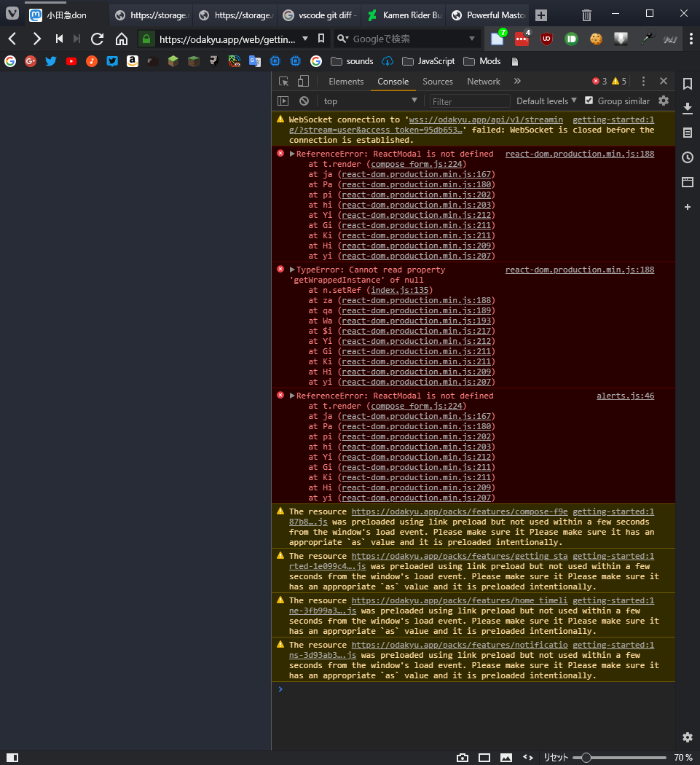This screenshot has height=765, width=700.
Task: Open the downloads panel icon
Action: pos(687,109)
